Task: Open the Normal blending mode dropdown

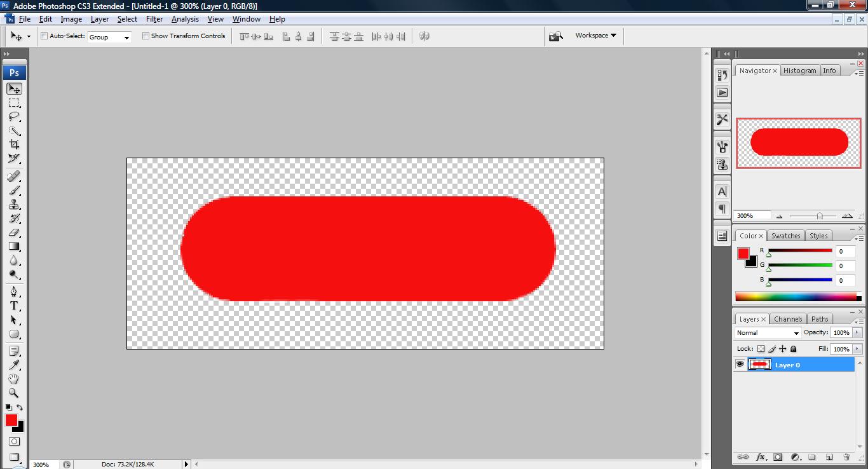Action: pyautogui.click(x=766, y=332)
